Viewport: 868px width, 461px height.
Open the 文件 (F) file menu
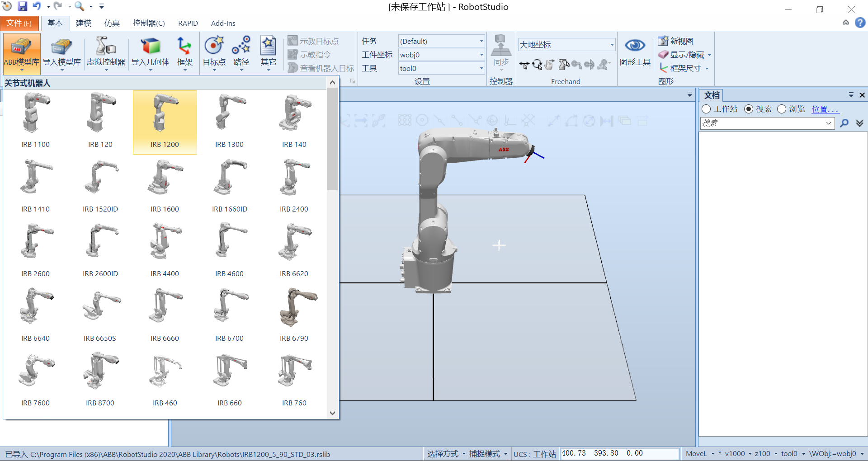coord(19,23)
